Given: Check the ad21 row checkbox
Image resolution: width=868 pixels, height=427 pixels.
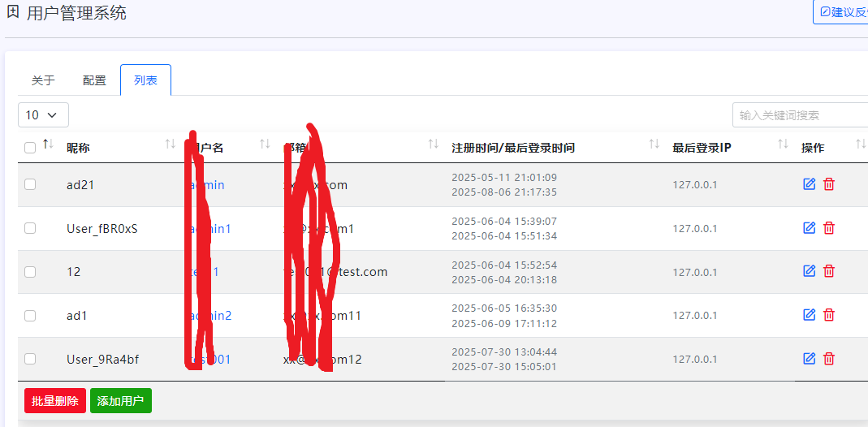Looking at the screenshot, I should (30, 184).
